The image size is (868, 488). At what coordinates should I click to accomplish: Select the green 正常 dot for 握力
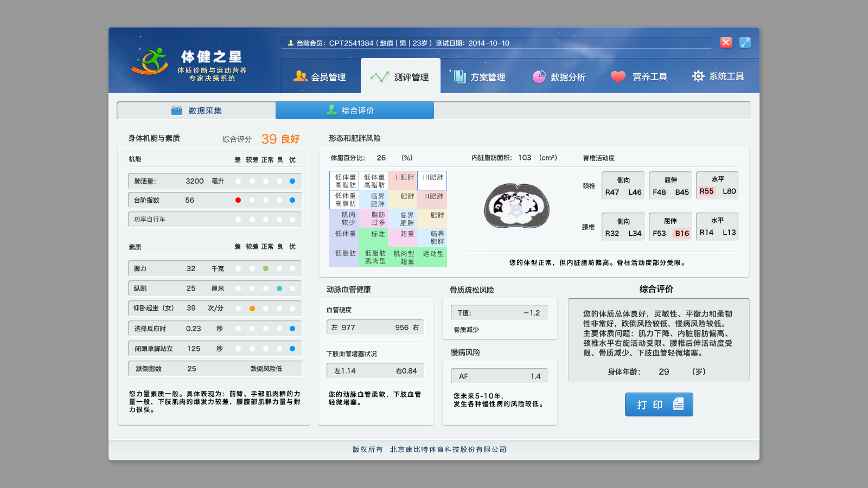[266, 268]
